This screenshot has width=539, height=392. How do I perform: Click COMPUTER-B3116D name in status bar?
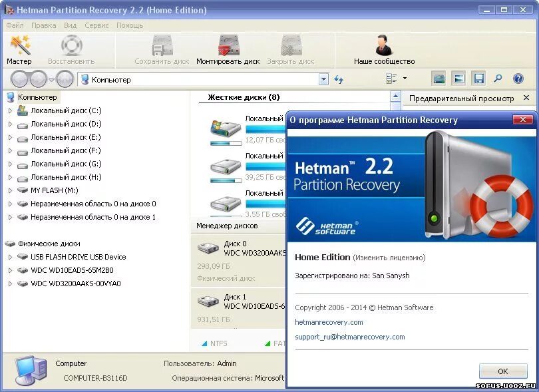(x=95, y=378)
